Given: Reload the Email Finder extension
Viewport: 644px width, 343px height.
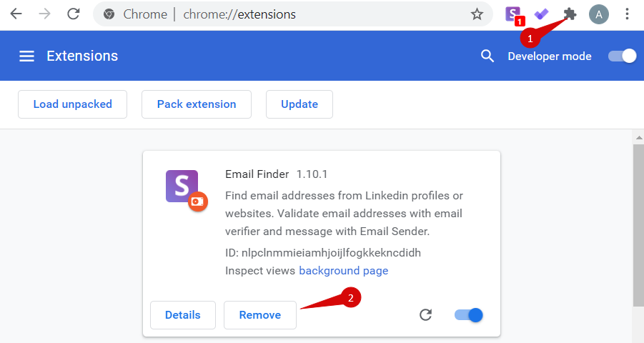Looking at the screenshot, I should tap(425, 315).
